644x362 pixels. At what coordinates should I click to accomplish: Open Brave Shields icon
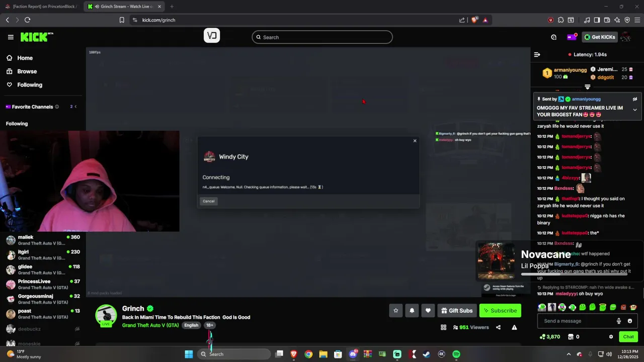474,20
